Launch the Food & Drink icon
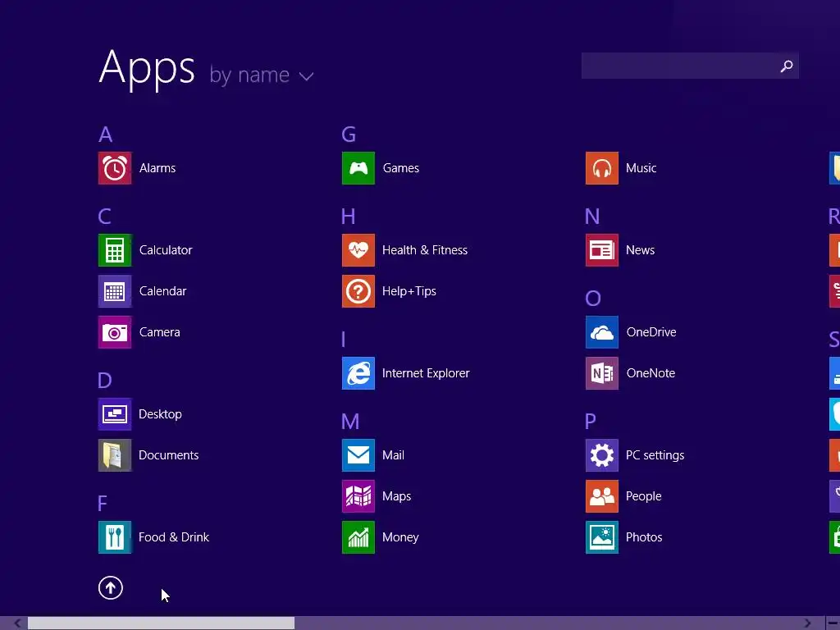This screenshot has width=840, height=630. [115, 537]
